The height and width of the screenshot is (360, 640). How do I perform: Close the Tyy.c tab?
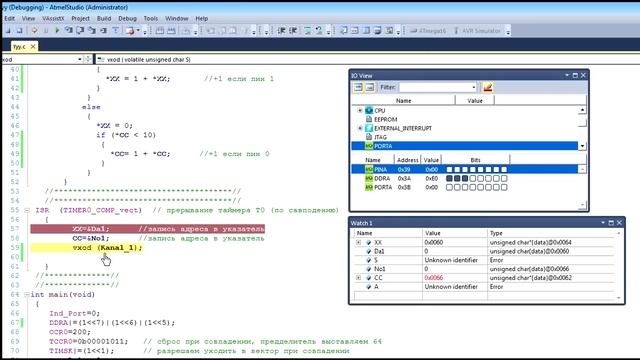coord(33,47)
